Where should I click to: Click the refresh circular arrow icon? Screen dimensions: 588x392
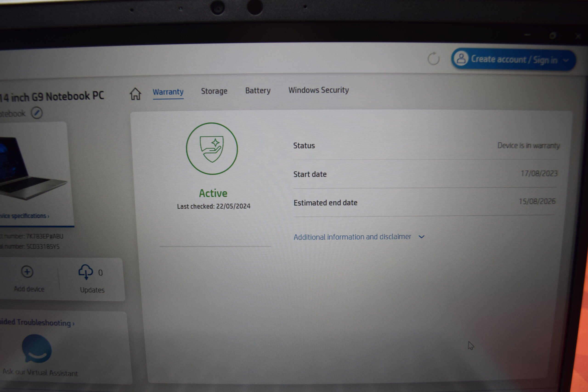tap(433, 59)
